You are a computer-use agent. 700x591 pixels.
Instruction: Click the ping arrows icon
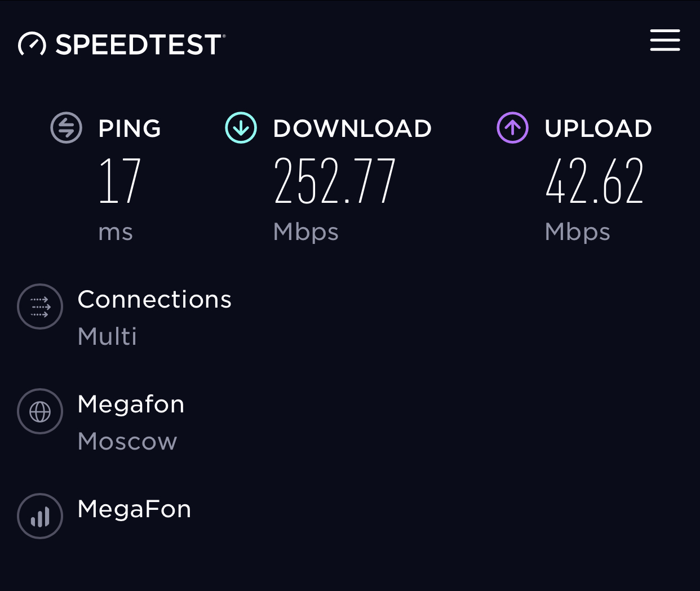point(67,128)
